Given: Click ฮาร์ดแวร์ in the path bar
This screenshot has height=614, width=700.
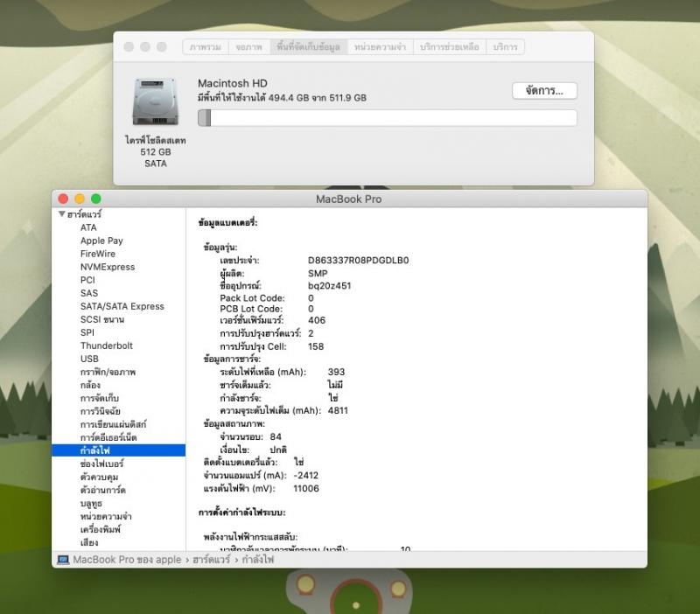Looking at the screenshot, I should click(212, 560).
